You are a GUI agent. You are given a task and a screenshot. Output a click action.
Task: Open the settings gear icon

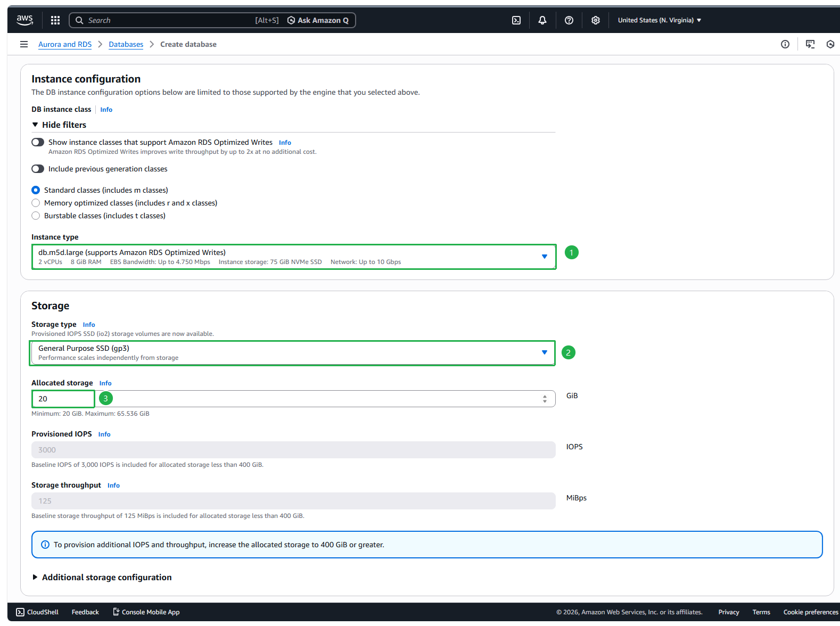(x=596, y=20)
